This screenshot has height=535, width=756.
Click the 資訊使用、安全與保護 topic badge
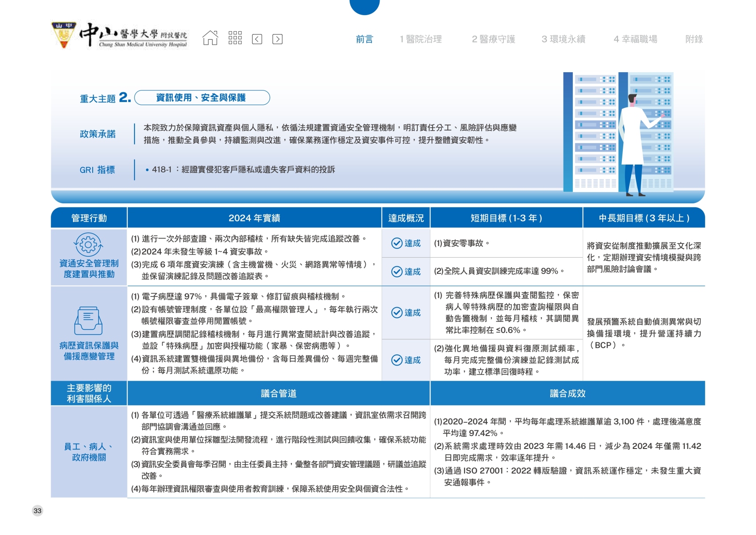click(x=202, y=98)
